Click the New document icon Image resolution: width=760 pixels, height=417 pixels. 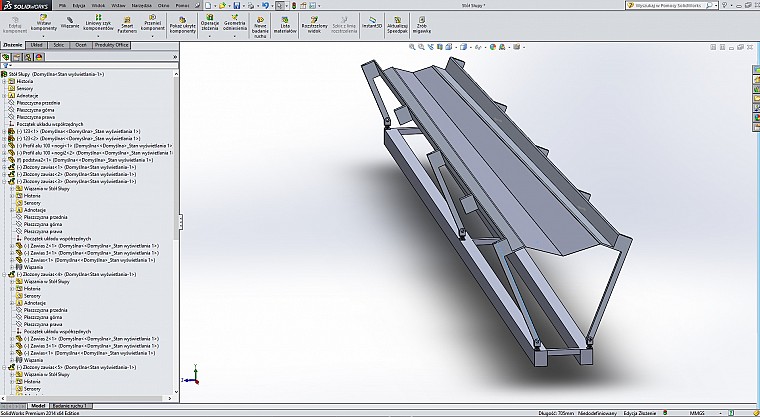pos(208,5)
